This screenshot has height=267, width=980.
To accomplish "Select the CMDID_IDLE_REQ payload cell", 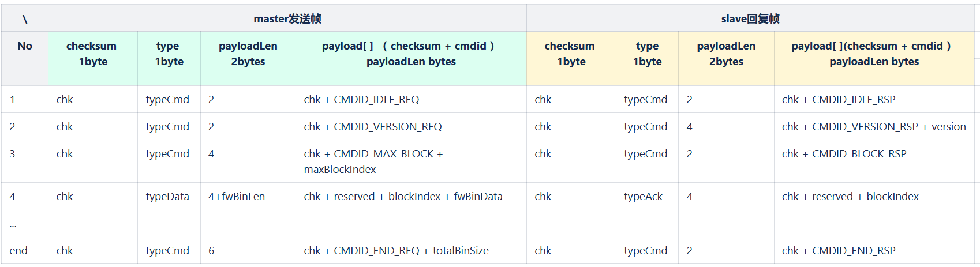I will click(411, 100).
